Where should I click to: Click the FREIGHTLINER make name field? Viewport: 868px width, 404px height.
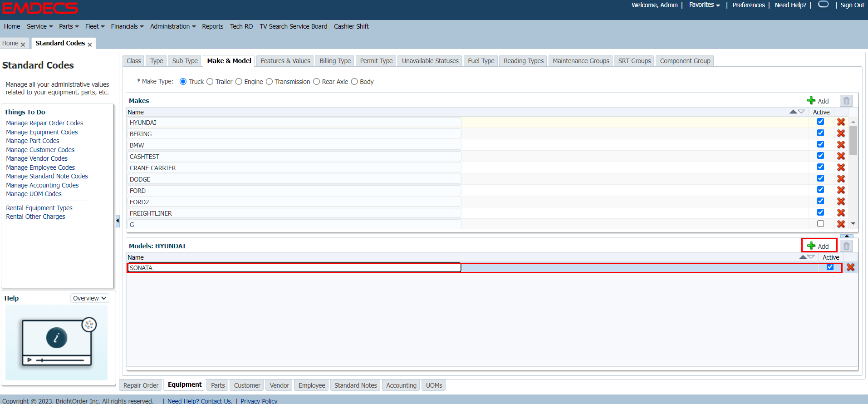coord(294,213)
